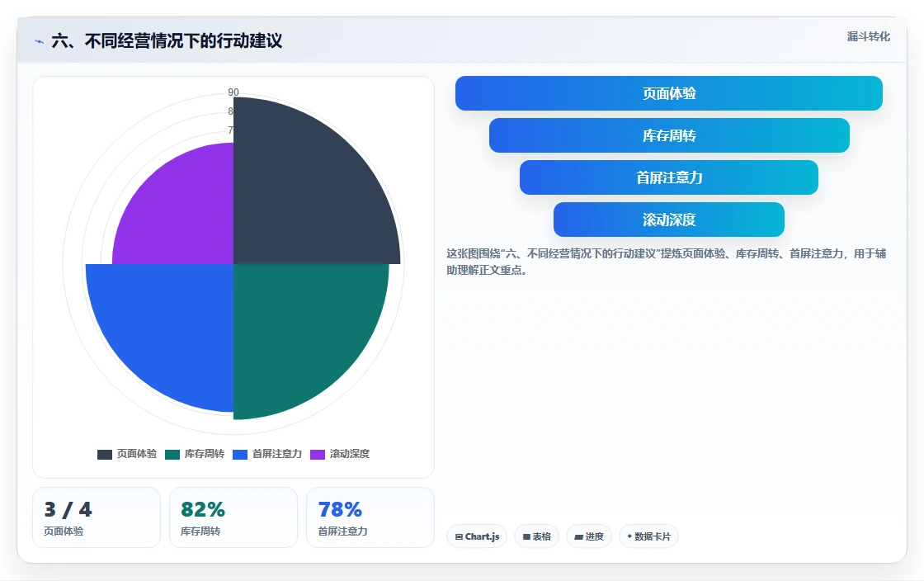Click the axis tick label 90
The height and width of the screenshot is (581, 924).
pos(233,92)
